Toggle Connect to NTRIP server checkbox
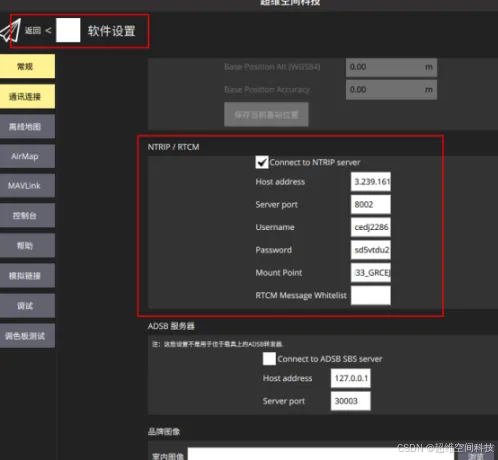 262,162
